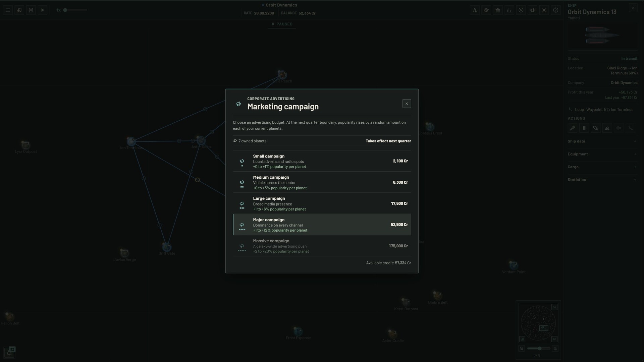Open the planets overview icon

486,10
